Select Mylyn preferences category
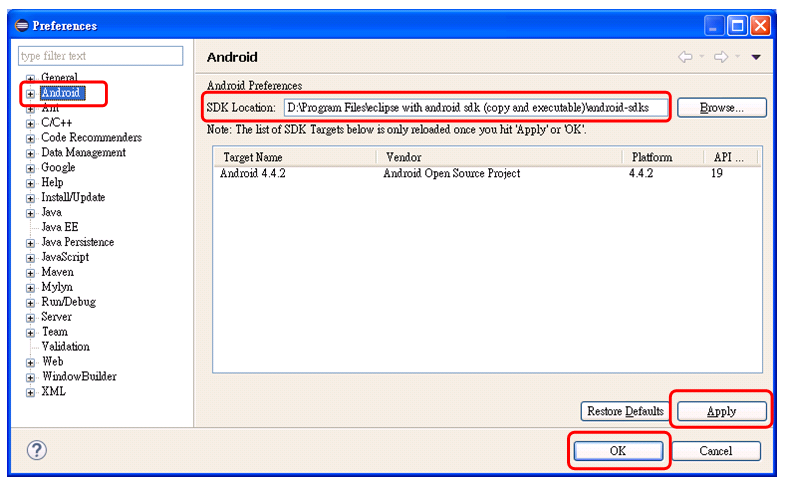 pos(57,287)
